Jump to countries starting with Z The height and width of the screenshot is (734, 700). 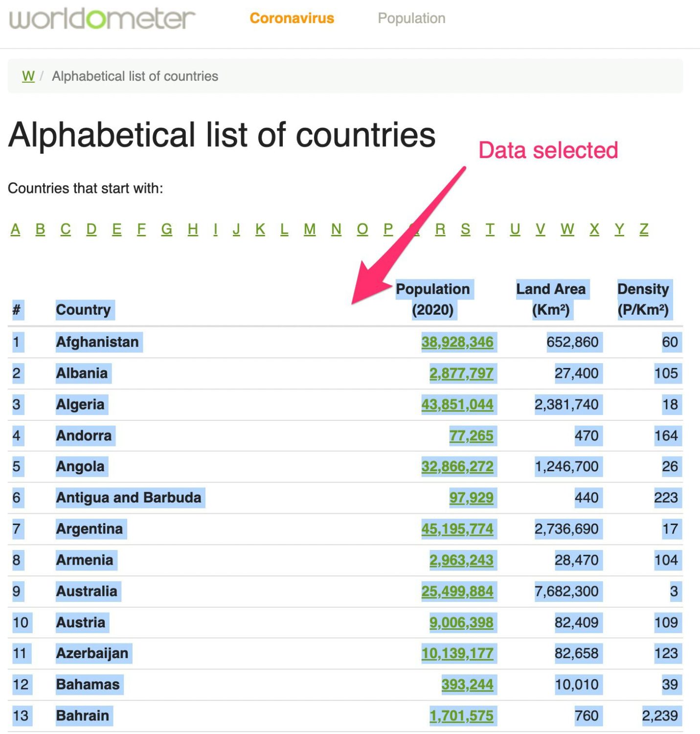point(644,229)
